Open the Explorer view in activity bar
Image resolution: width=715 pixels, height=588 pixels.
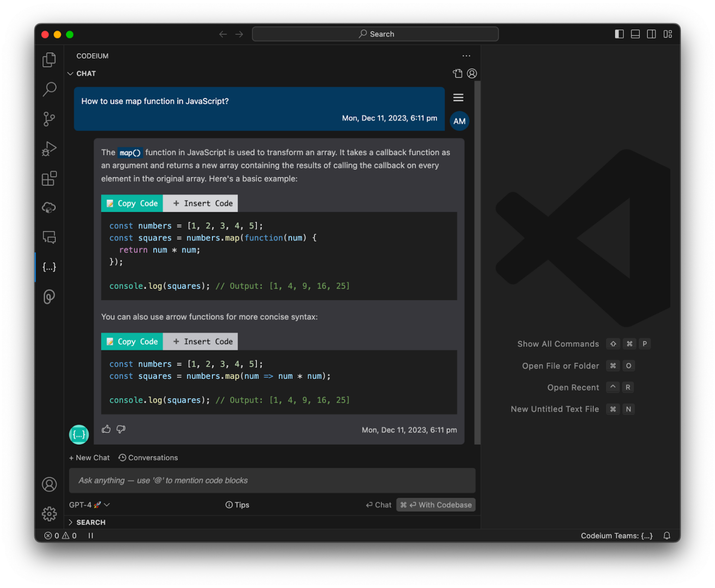pos(49,60)
